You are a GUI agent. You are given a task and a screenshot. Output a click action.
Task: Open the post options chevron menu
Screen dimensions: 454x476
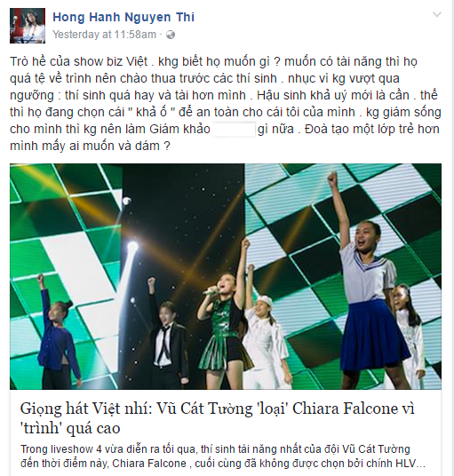[437, 14]
